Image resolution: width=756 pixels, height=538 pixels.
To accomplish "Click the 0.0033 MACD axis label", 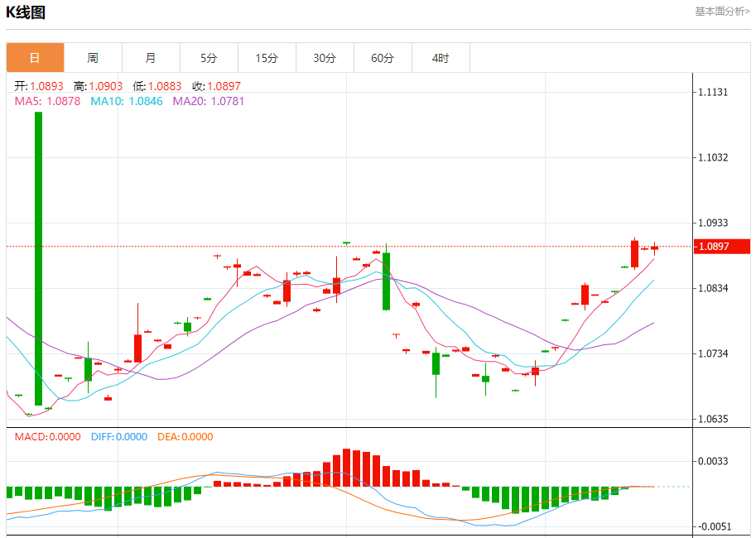I will (x=713, y=461).
